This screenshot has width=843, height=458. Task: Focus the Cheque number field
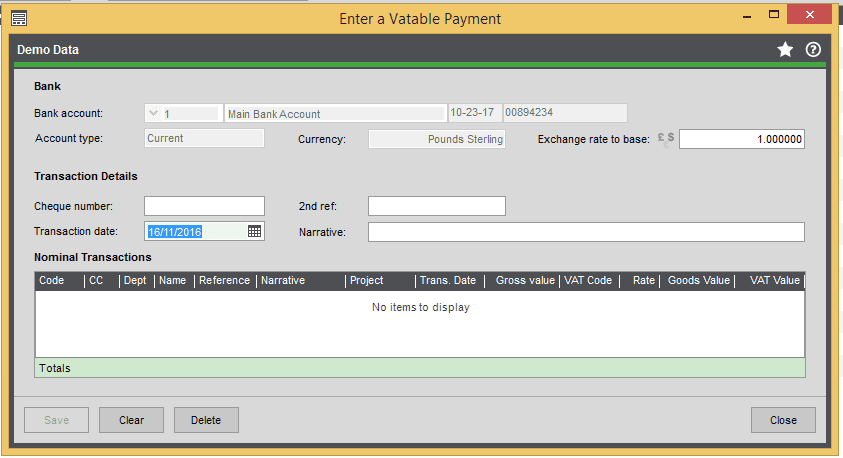pyautogui.click(x=204, y=206)
